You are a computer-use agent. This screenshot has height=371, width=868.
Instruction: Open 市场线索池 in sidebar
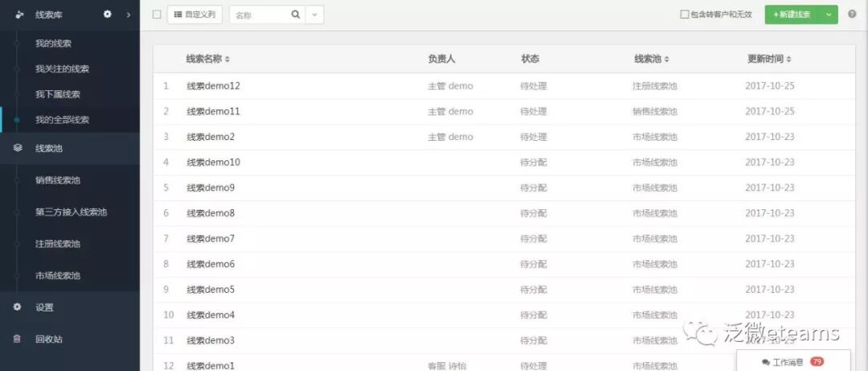tap(58, 275)
